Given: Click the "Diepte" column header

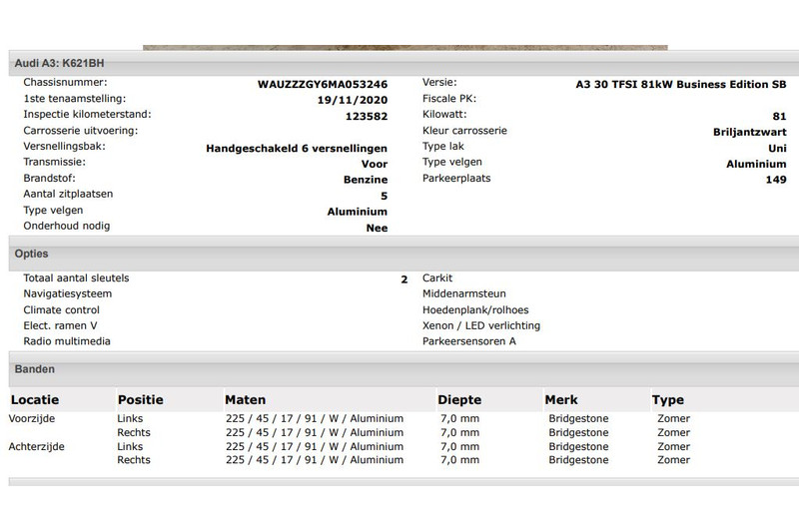Looking at the screenshot, I should click(x=459, y=400).
